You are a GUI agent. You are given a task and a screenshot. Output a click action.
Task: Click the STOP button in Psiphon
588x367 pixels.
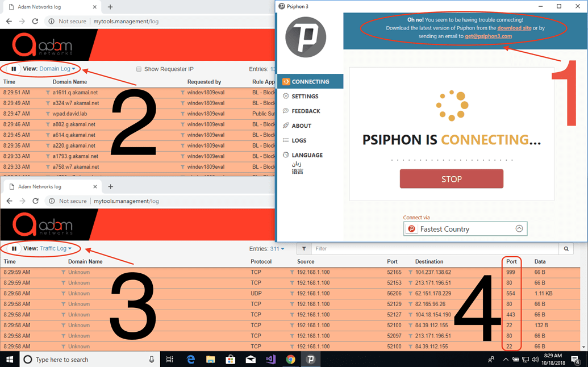pyautogui.click(x=452, y=179)
